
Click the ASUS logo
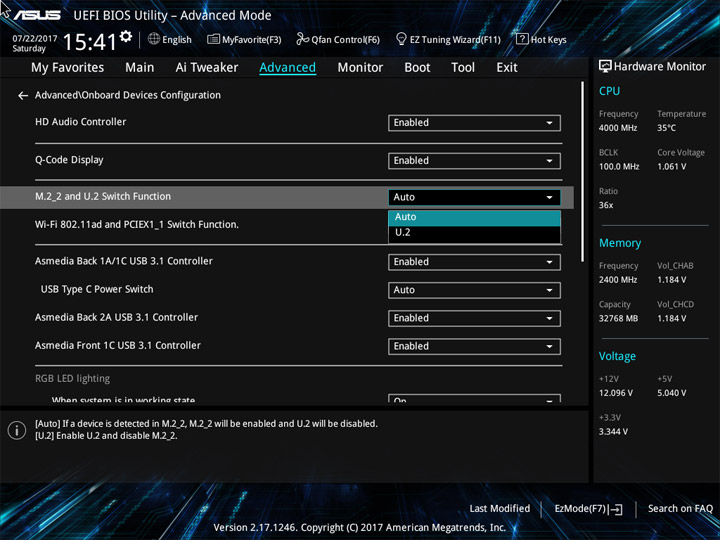pyautogui.click(x=37, y=15)
